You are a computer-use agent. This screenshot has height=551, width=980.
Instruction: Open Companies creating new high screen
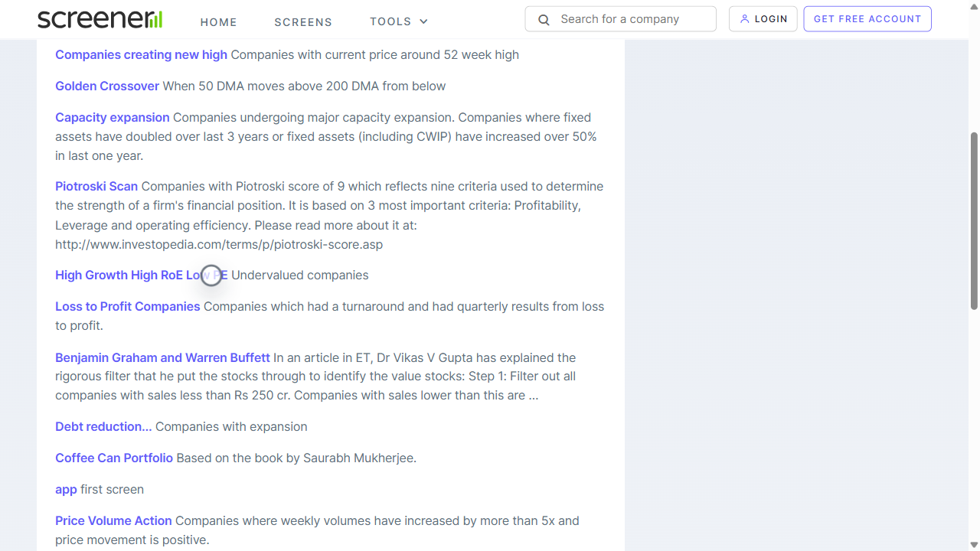pyautogui.click(x=141, y=54)
